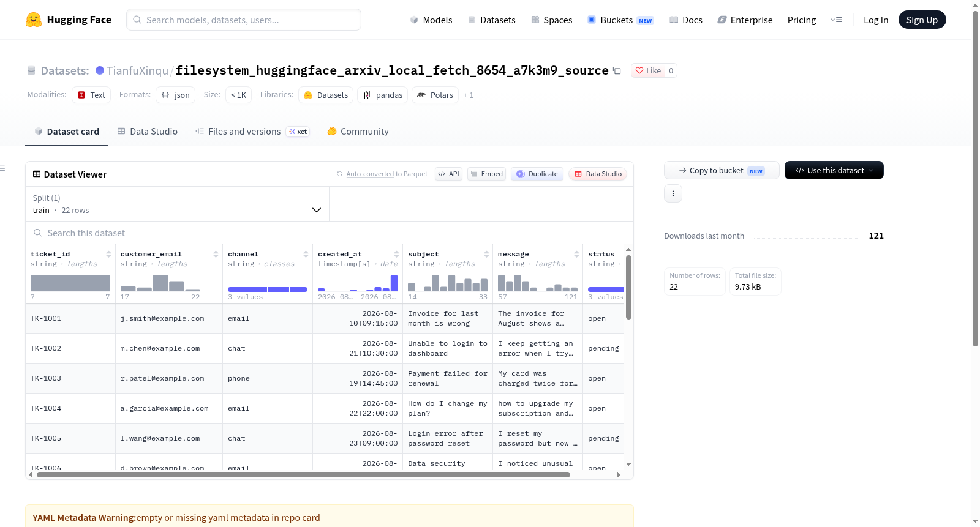Open Enterprise in the navigation

745,20
